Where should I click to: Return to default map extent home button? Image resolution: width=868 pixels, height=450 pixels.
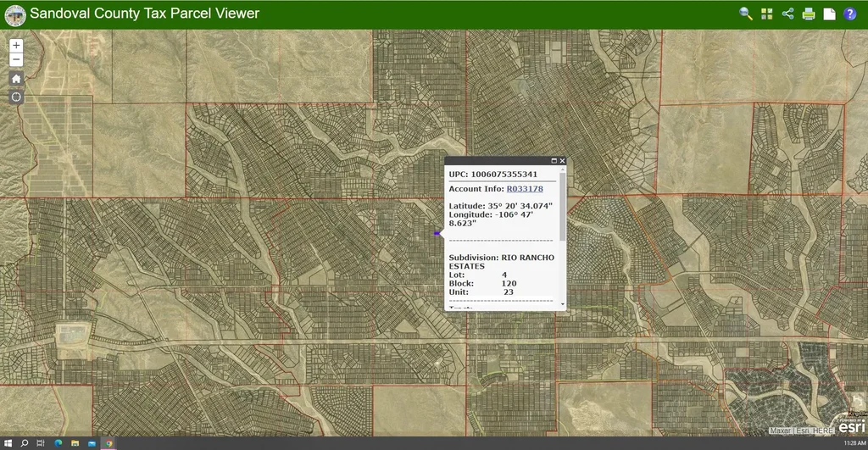pyautogui.click(x=16, y=78)
